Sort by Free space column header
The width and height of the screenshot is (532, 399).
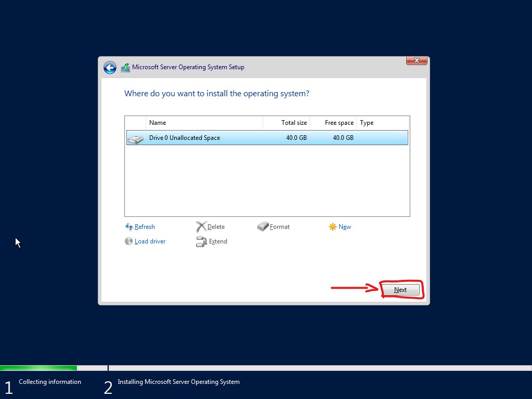coord(333,123)
